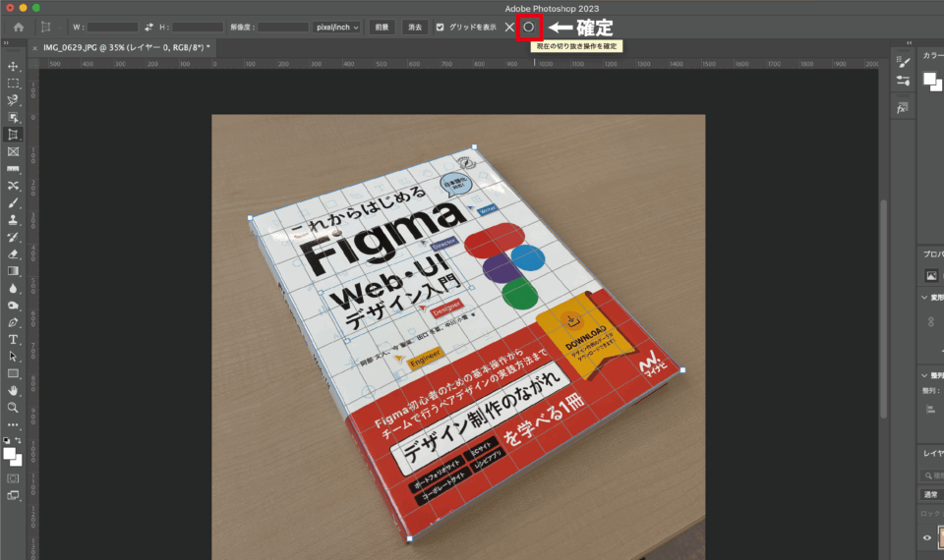Click the H height input field

point(198,28)
